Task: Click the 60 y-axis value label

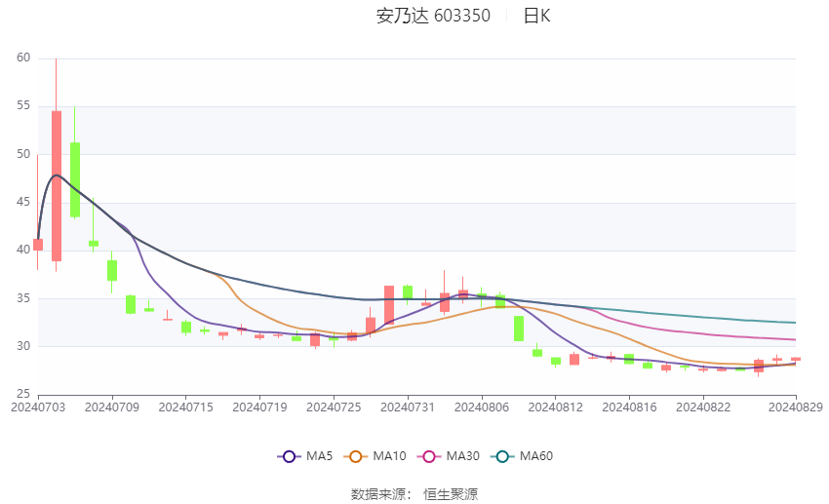Action: [23, 58]
